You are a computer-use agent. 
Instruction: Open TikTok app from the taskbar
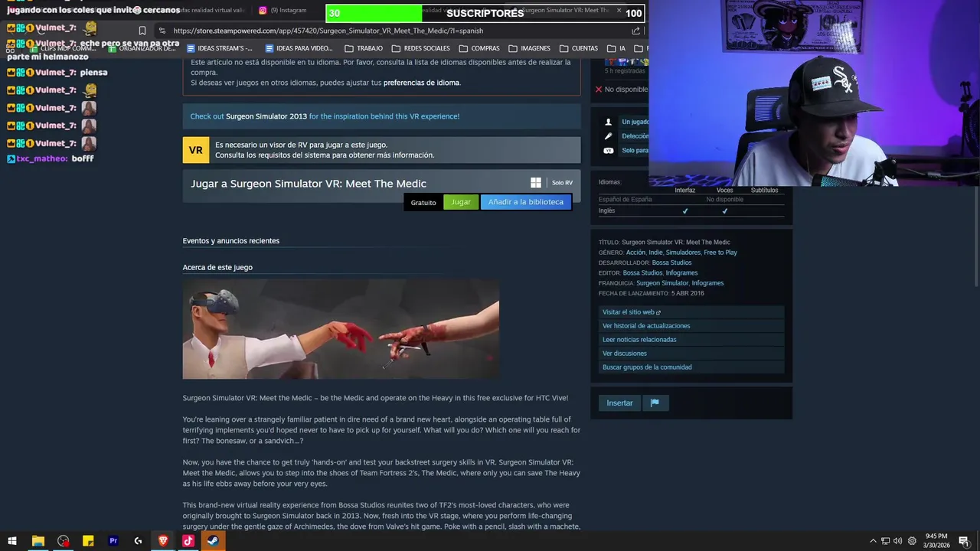pos(188,541)
